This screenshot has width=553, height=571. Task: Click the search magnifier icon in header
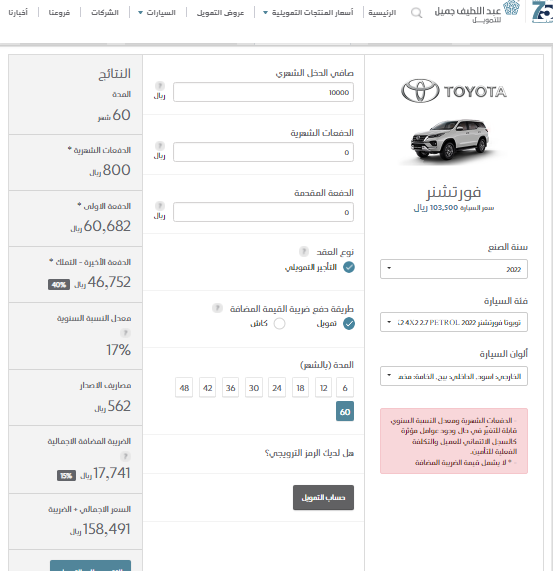point(416,13)
